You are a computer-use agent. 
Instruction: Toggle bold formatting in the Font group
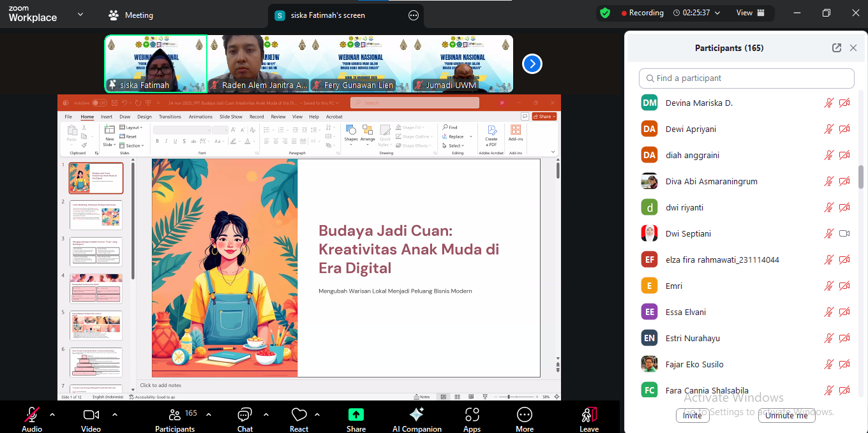click(158, 141)
